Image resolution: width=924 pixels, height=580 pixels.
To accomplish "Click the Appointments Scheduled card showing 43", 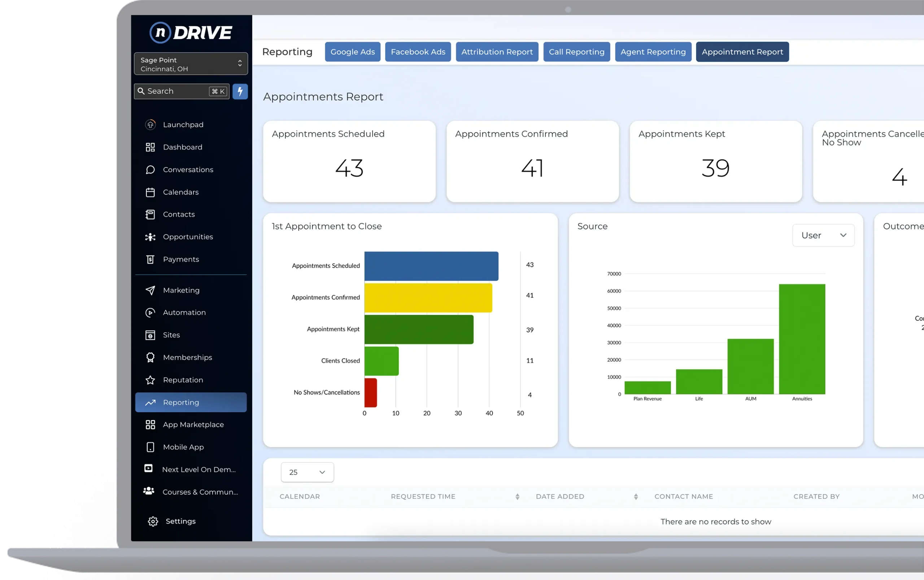I will (349, 161).
